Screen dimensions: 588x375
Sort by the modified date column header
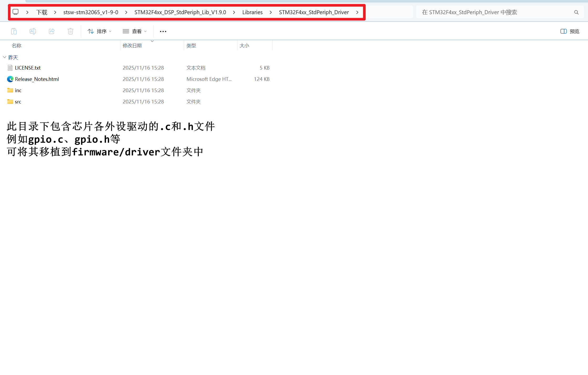132,45
